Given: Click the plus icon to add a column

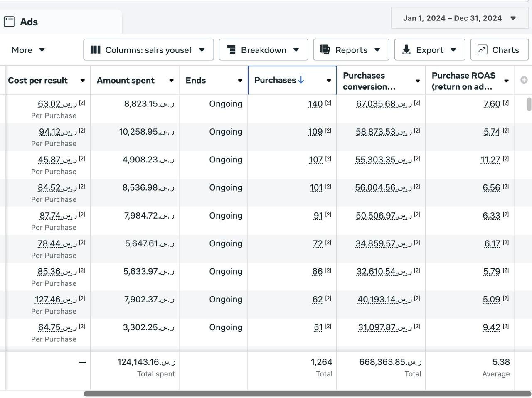Looking at the screenshot, I should click(x=524, y=80).
